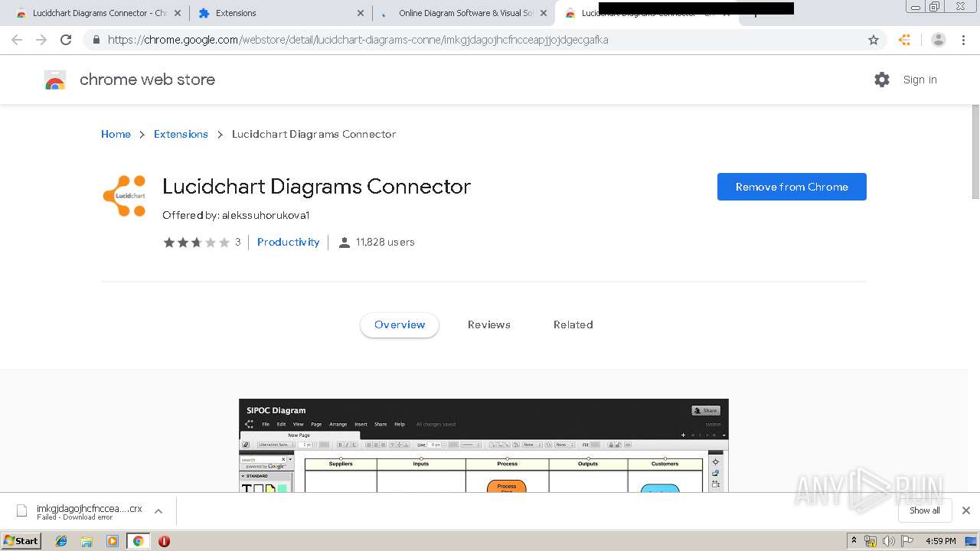Image resolution: width=980 pixels, height=551 pixels.
Task: Open the Productivity category link
Action: click(288, 242)
